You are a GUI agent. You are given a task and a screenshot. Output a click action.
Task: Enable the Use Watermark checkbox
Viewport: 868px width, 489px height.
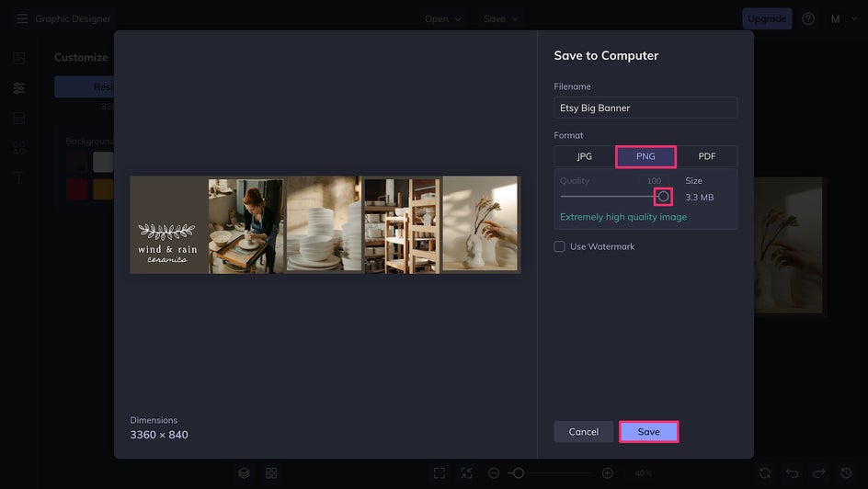click(x=560, y=246)
